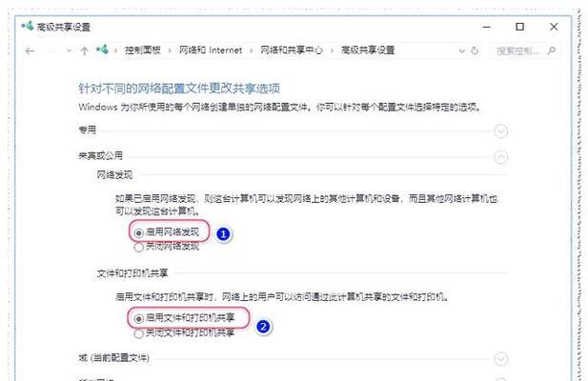The width and height of the screenshot is (588, 381).
Task: Select 关闭文件和打印机共享 radio button
Action: 139,333
